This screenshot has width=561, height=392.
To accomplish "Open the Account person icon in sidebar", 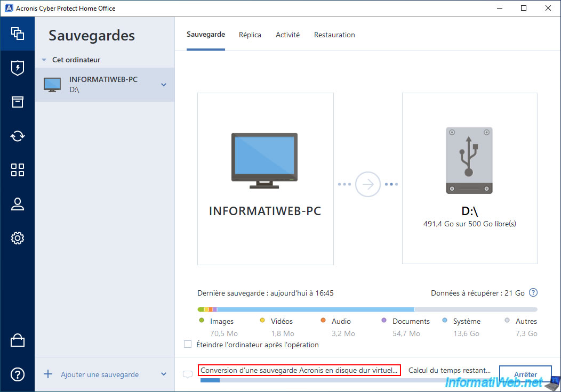I will point(17,204).
